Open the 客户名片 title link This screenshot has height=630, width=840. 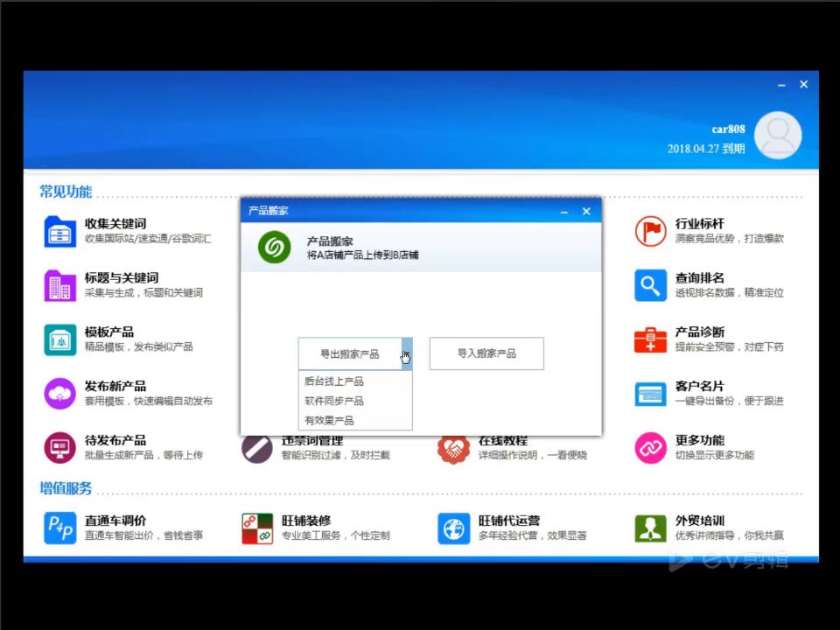[700, 386]
